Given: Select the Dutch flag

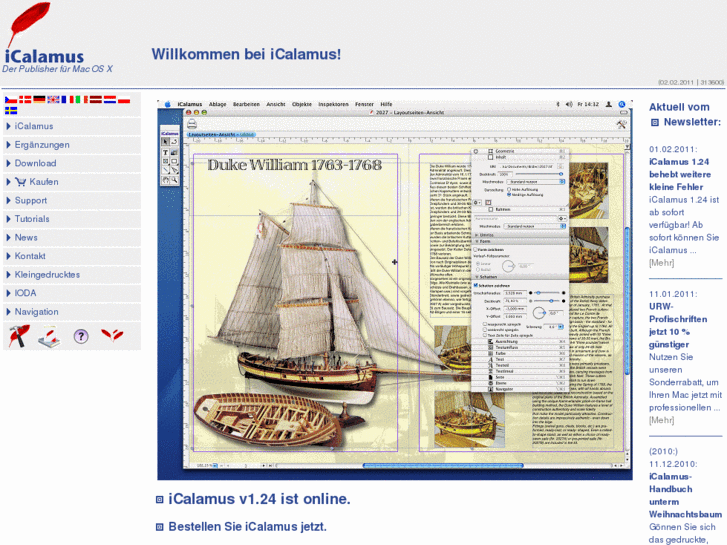Looking at the screenshot, I should point(110,99).
